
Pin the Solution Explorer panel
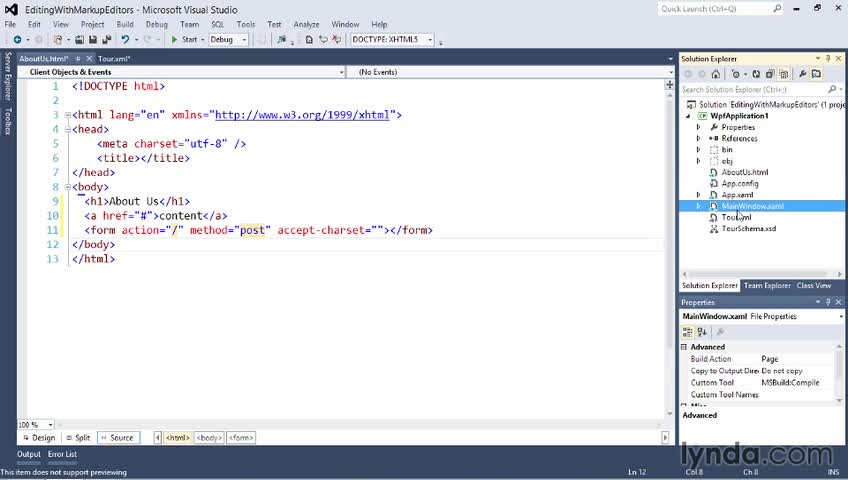828,58
